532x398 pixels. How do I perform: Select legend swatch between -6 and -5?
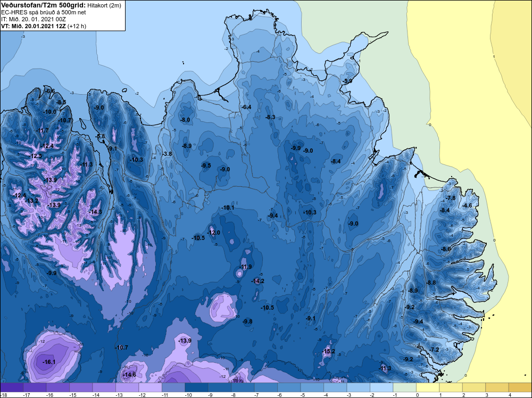coord(289,387)
